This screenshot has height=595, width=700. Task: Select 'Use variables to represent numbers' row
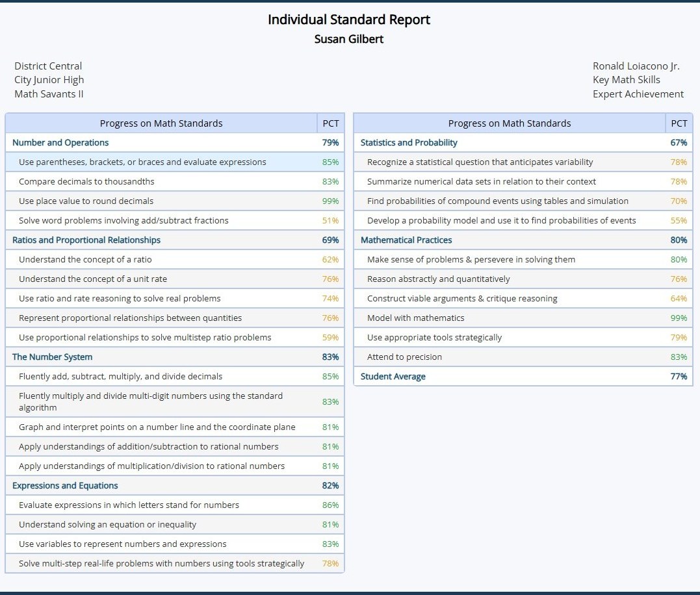pyautogui.click(x=175, y=544)
